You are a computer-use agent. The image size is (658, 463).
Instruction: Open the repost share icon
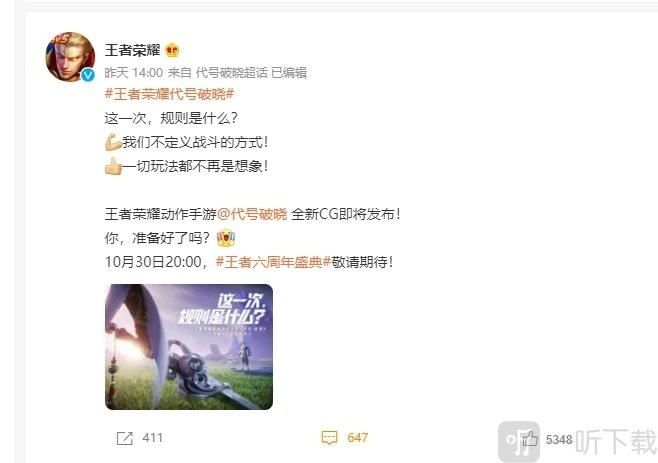pos(125,438)
